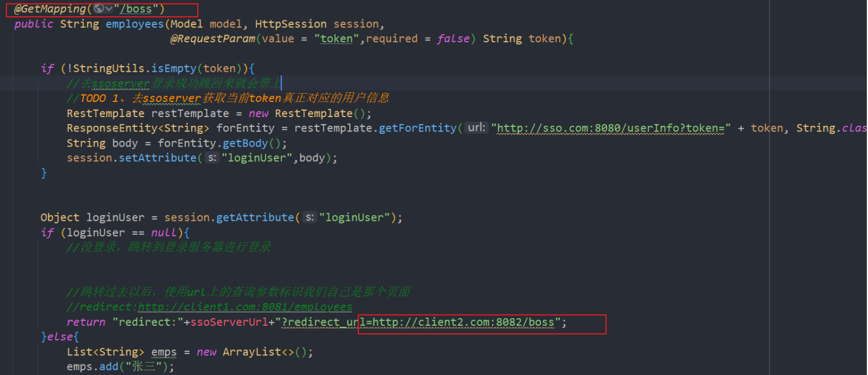Click the "redirect:" string literal
This screenshot has width=868, height=375.
[x=148, y=322]
